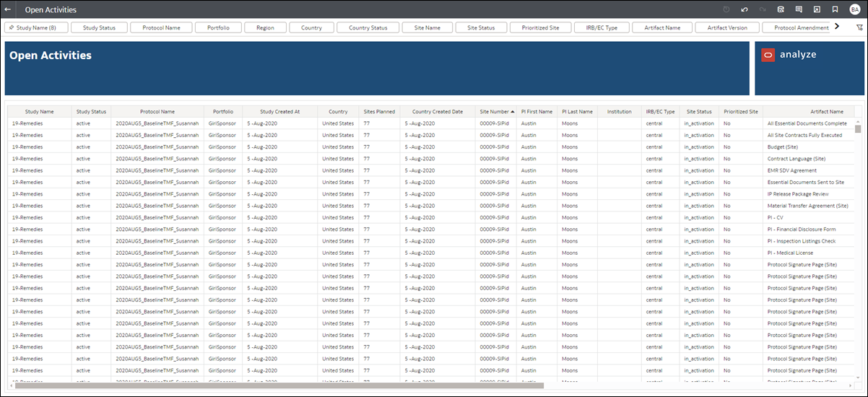
Task: Click the PI First Name column header
Action: [537, 112]
